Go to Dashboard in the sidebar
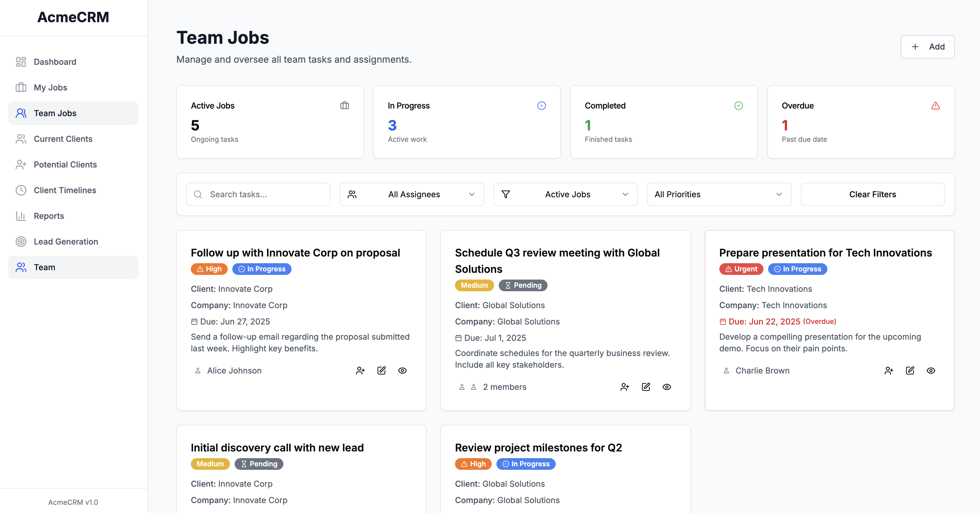This screenshot has width=980, height=513. [73, 62]
